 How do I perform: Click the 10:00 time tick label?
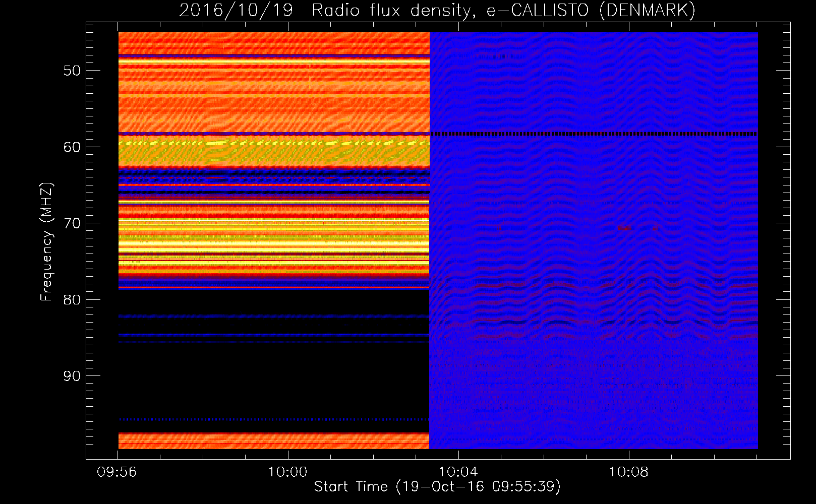(x=287, y=472)
